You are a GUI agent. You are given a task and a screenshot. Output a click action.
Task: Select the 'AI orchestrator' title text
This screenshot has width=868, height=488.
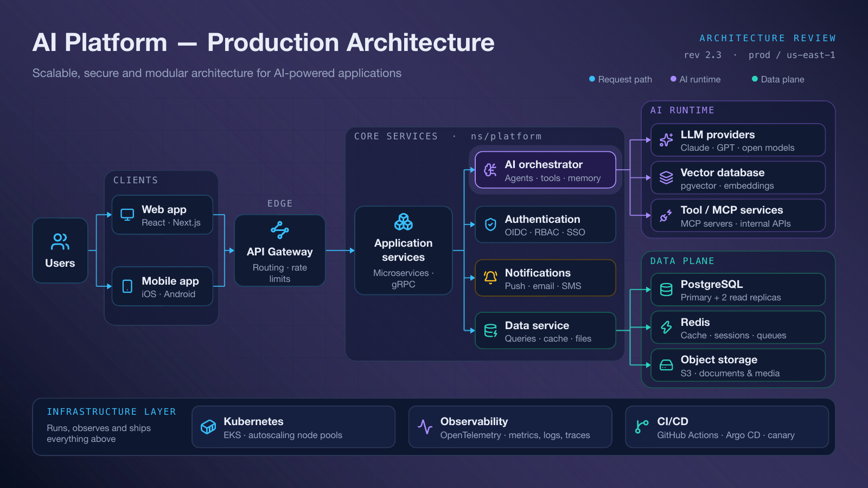[544, 164]
